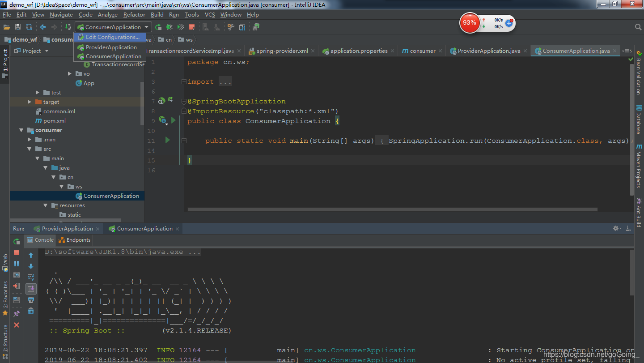The width and height of the screenshot is (644, 363).
Task: Click the Restore Layout icon in the Run panel
Action: tap(17, 300)
